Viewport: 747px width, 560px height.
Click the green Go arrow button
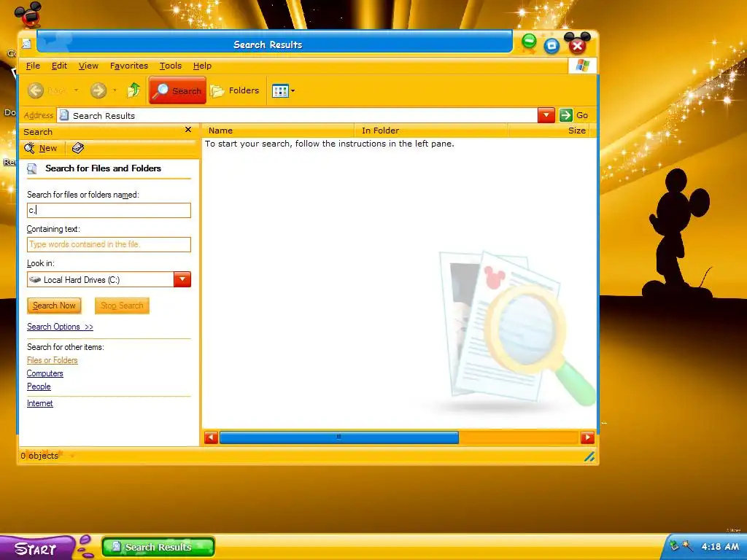pos(565,115)
